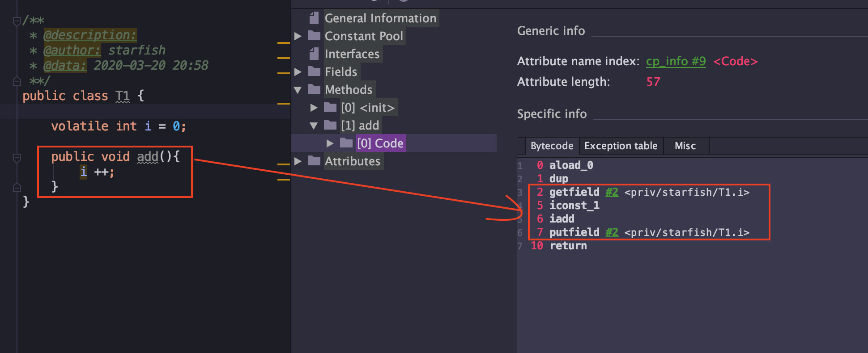The width and height of the screenshot is (868, 353).
Task: Click the Constant Pool folder icon
Action: 314,36
